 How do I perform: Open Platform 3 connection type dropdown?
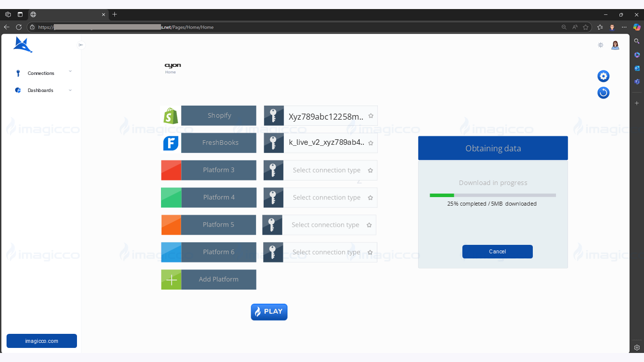click(x=327, y=170)
